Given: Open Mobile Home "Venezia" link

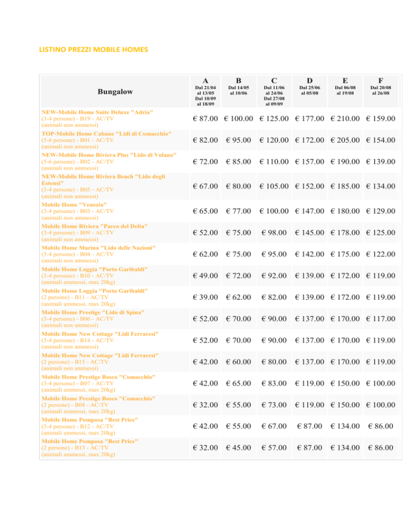Looking at the screenshot, I should [74, 204].
